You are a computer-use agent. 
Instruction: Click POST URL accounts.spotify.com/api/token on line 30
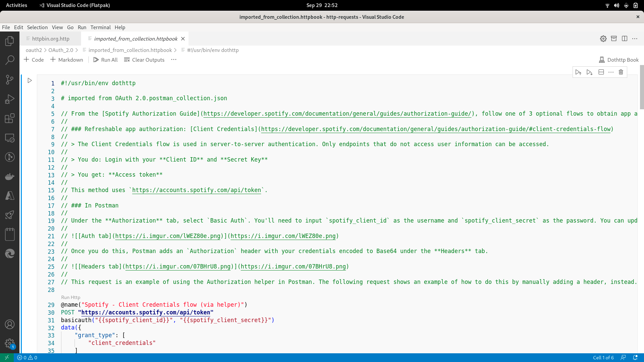pos(146,312)
